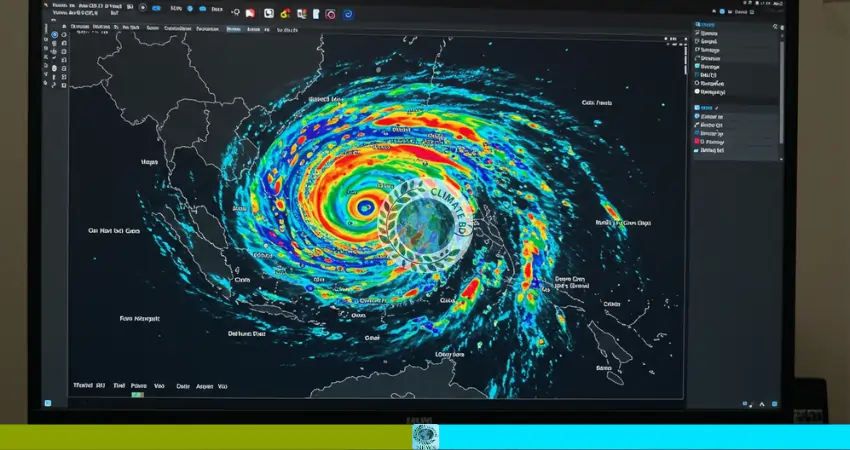Select the hollow circle row in right panel

(710, 83)
